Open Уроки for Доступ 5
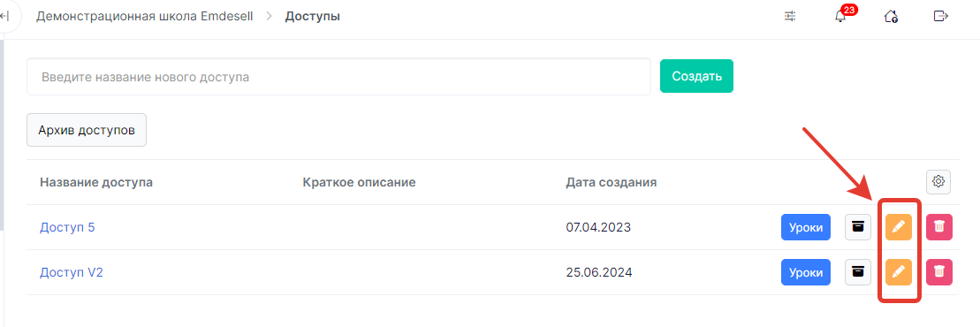The width and height of the screenshot is (980, 327). coord(806,227)
